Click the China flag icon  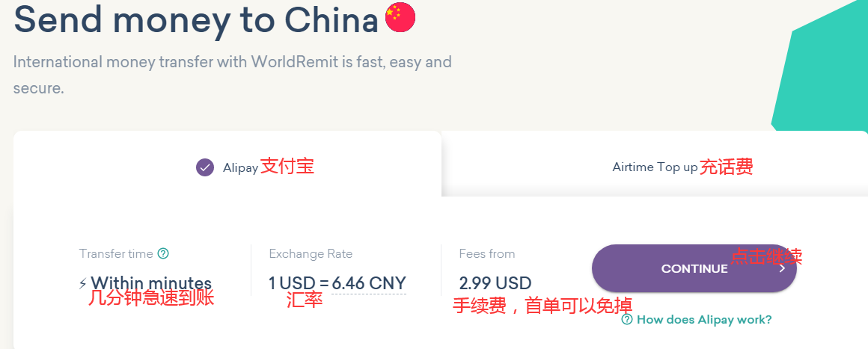400,18
